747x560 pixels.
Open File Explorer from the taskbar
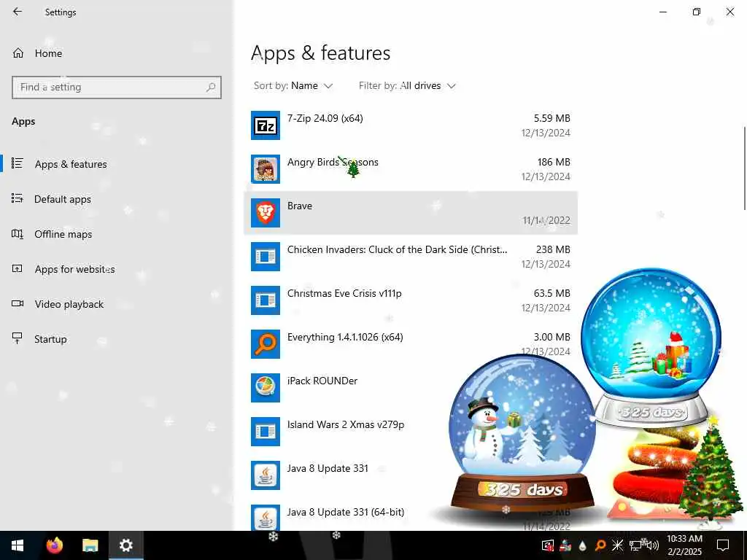[x=90, y=545]
